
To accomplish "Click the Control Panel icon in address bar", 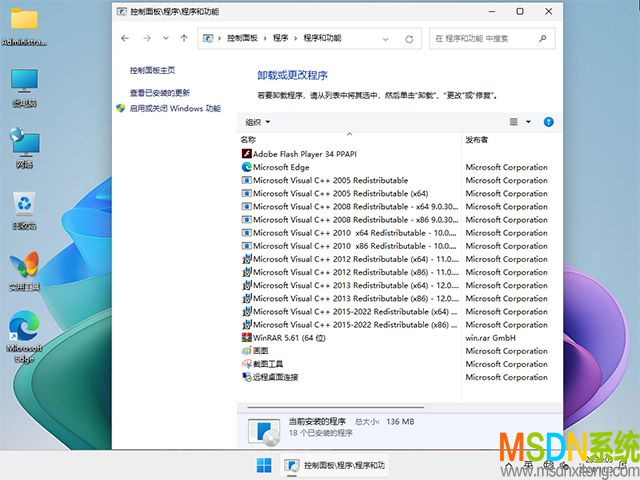I will tap(208, 38).
